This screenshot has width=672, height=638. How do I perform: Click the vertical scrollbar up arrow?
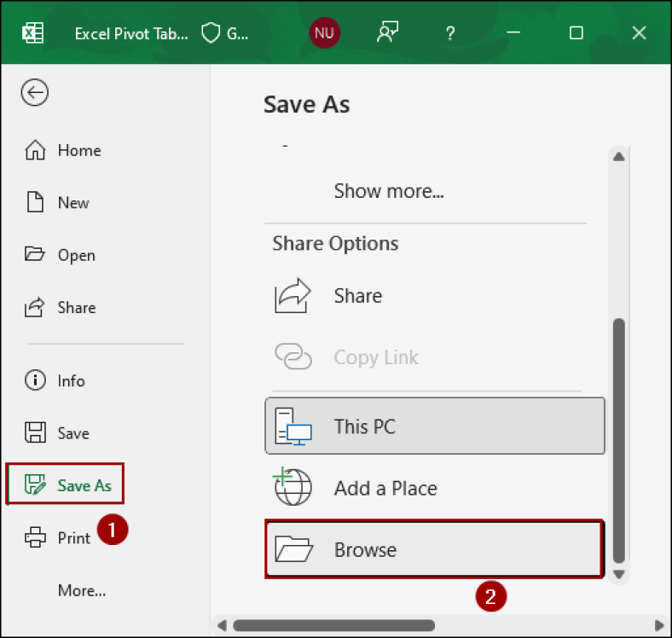point(618,157)
